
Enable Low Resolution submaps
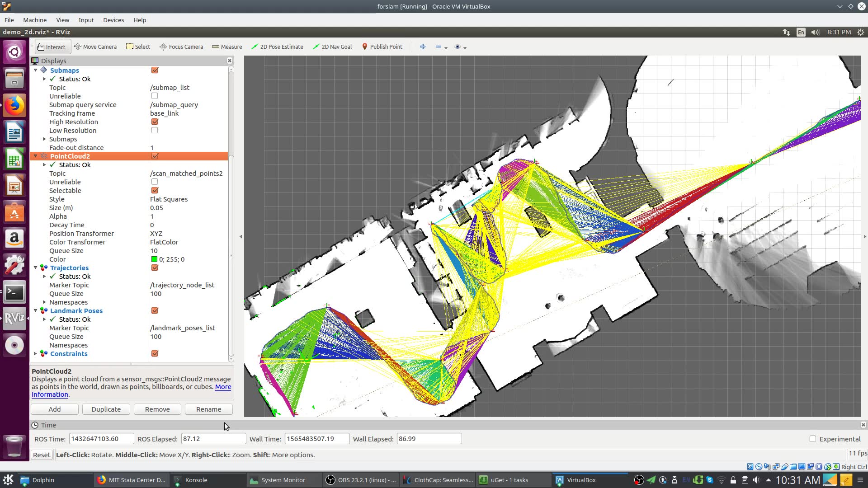155,130
